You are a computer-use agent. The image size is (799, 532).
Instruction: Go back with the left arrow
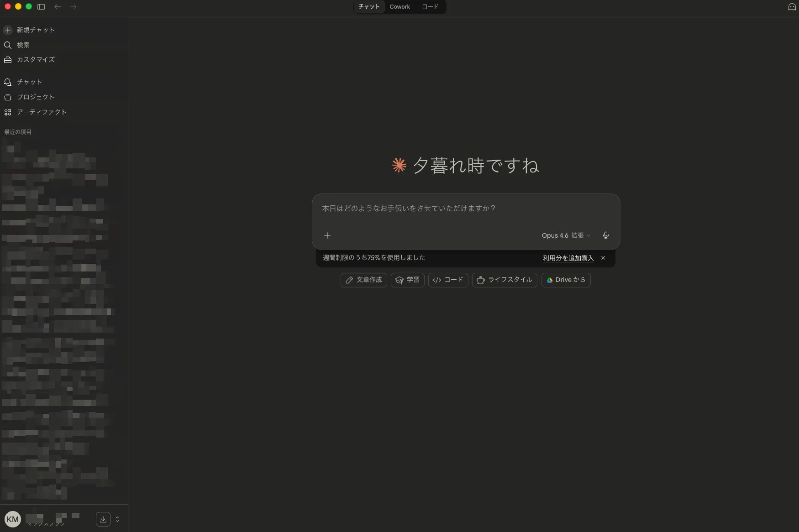click(x=58, y=7)
